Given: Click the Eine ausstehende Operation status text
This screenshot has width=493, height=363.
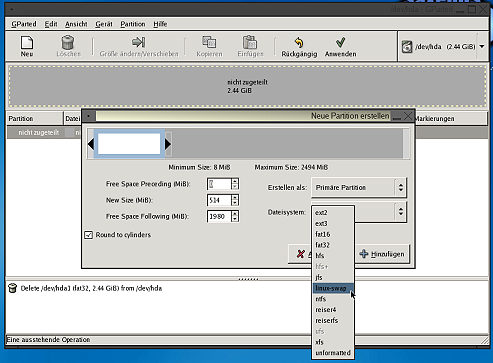Looking at the screenshot, I should [48, 340].
